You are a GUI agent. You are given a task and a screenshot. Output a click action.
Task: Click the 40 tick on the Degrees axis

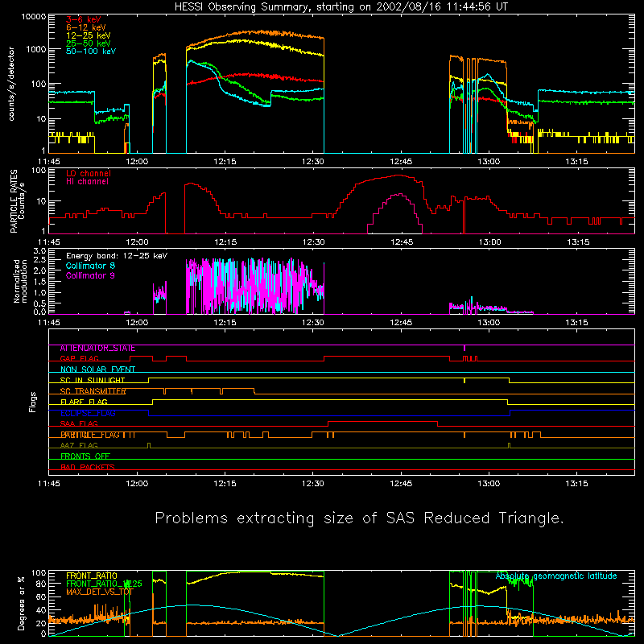click(x=41, y=610)
